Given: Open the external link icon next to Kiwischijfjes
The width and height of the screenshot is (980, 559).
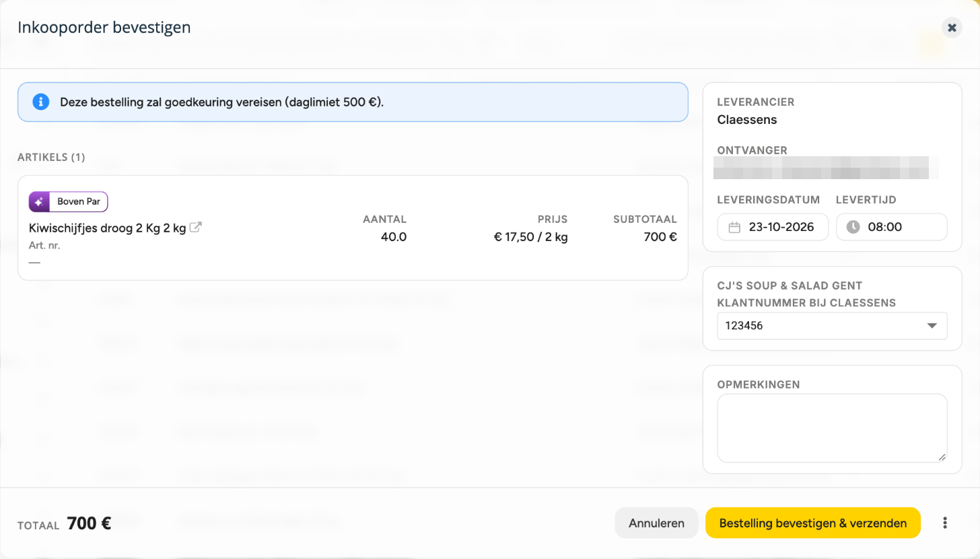Looking at the screenshot, I should 196,228.
